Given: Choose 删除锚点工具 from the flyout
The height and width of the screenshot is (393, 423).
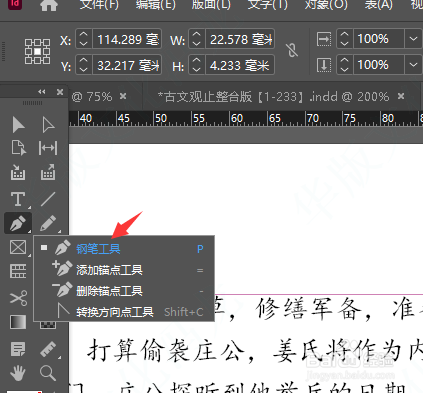Looking at the screenshot, I should 124,291.
